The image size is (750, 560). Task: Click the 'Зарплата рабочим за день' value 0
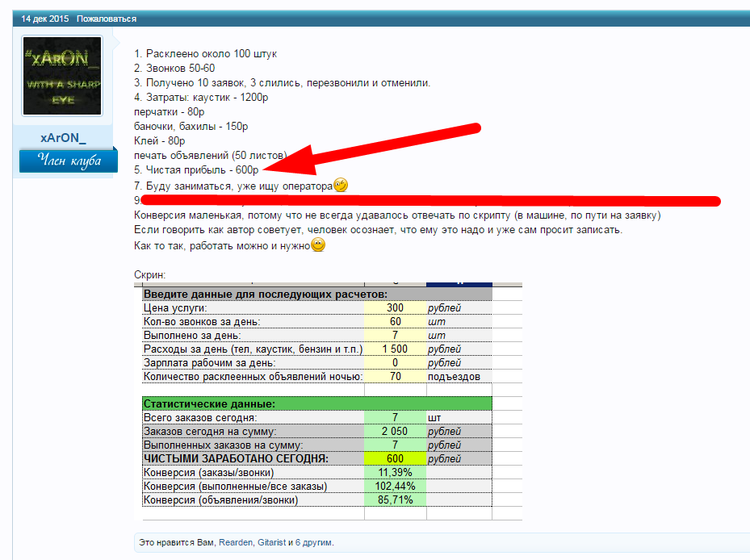(x=395, y=363)
